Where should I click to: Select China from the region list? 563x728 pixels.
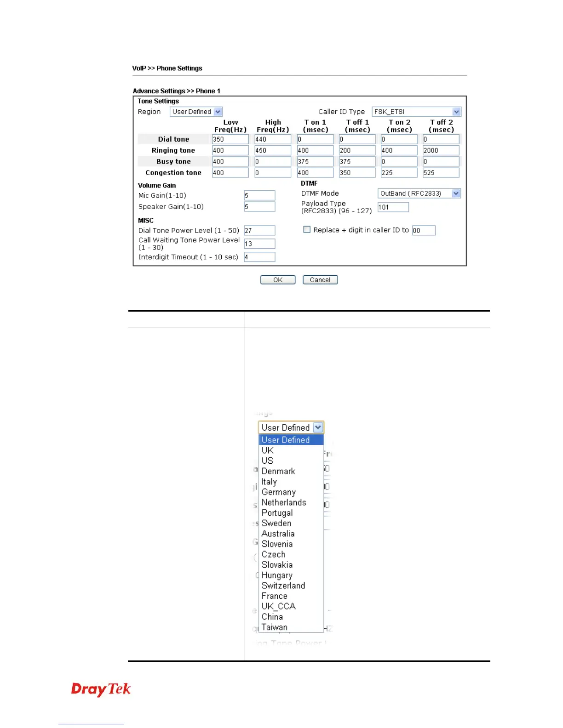291,617
